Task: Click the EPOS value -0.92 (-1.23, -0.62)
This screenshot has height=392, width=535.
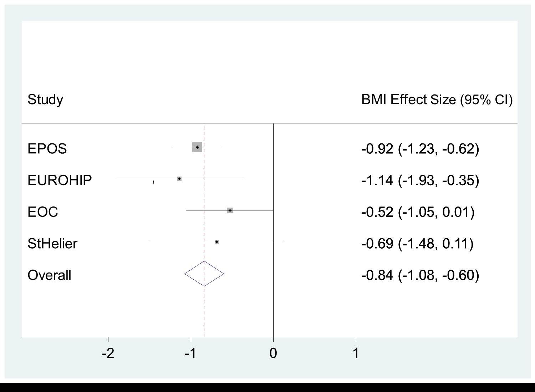Action: (420, 149)
